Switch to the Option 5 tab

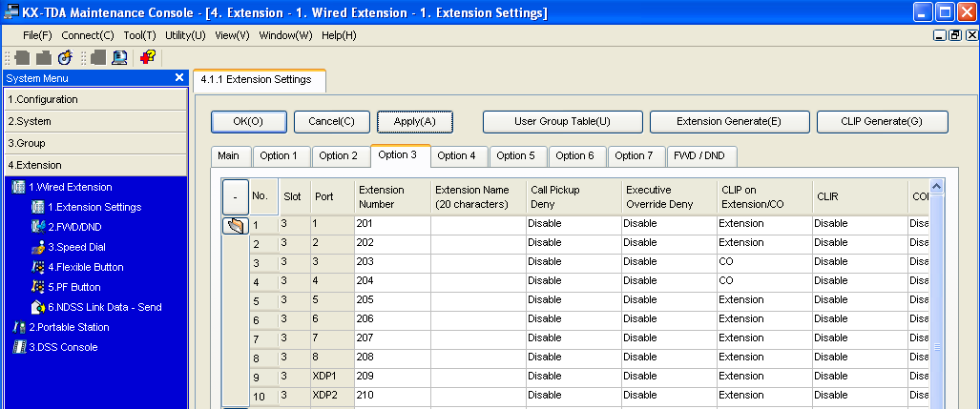coord(516,156)
